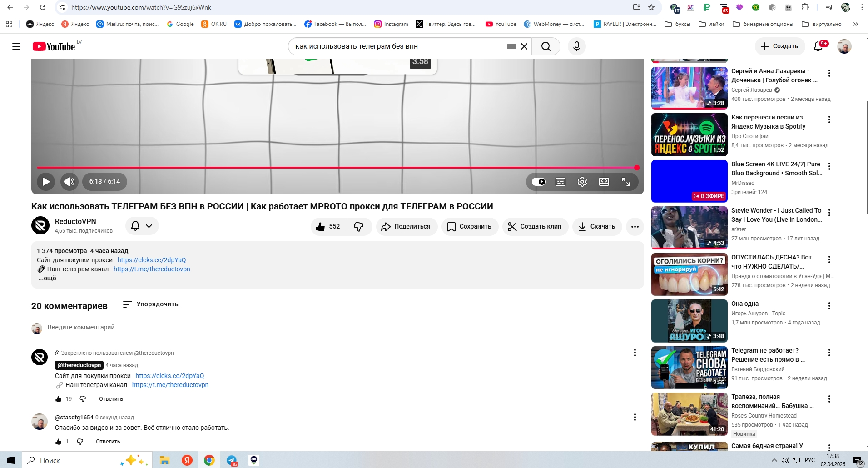Open player settings gear
The height and width of the screenshot is (468, 868).
pyautogui.click(x=582, y=182)
